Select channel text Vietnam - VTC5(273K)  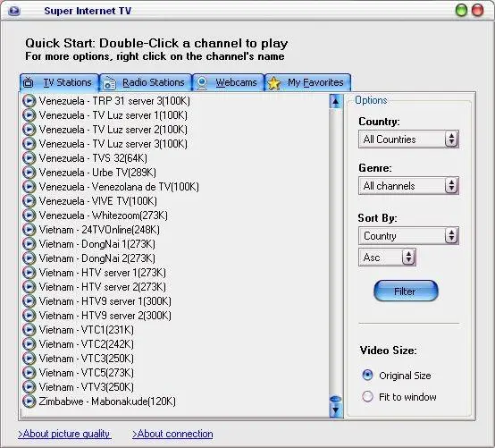click(86, 373)
